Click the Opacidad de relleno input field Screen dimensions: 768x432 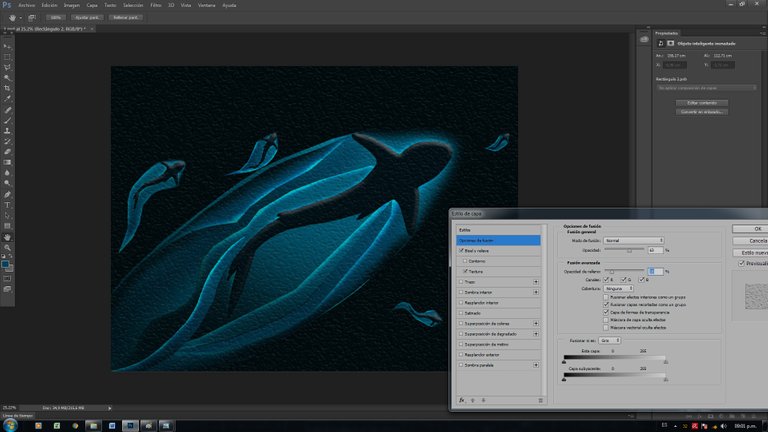click(654, 271)
